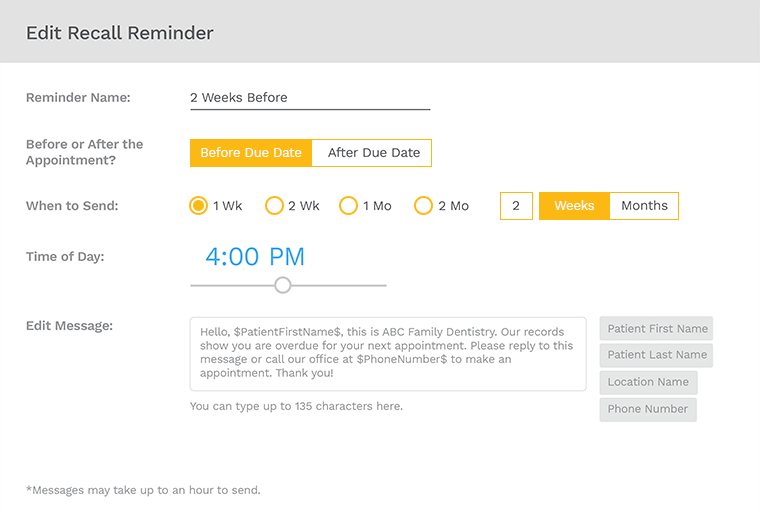The image size is (760, 522).
Task: Click the Reminder Name text field
Action: [310, 98]
